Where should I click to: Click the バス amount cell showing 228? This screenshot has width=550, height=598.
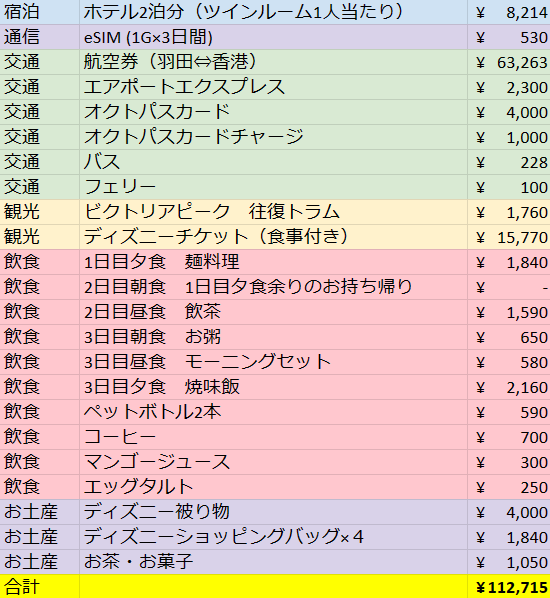[509, 162]
